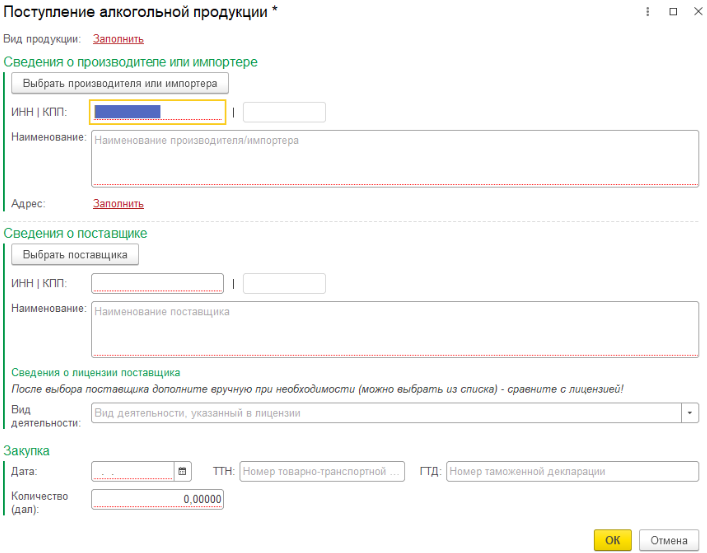Click inside the Вид деятельности combo box
This screenshot has height=553, width=707.
coord(385,413)
